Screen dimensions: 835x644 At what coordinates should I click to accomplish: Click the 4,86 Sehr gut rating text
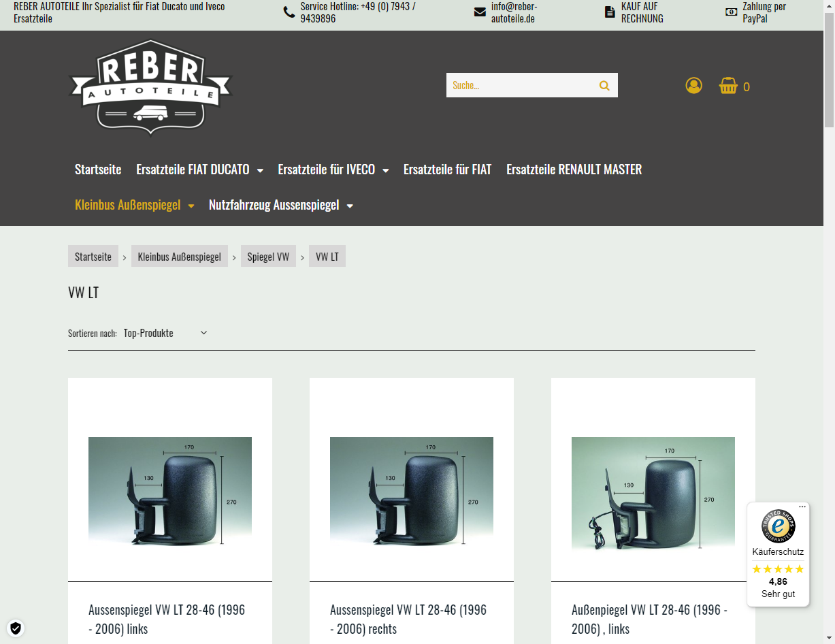(778, 587)
